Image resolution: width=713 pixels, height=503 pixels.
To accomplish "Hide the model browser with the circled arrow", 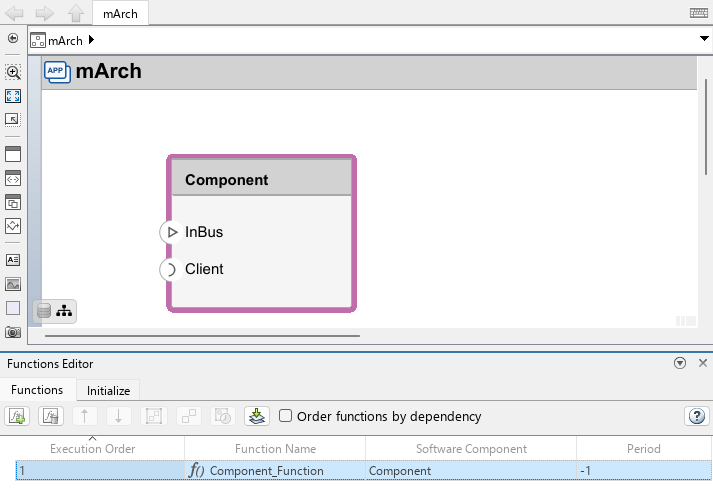I will (x=13, y=38).
